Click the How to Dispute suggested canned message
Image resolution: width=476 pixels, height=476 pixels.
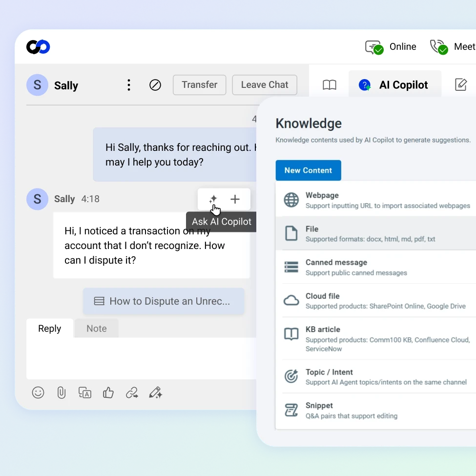[164, 301]
